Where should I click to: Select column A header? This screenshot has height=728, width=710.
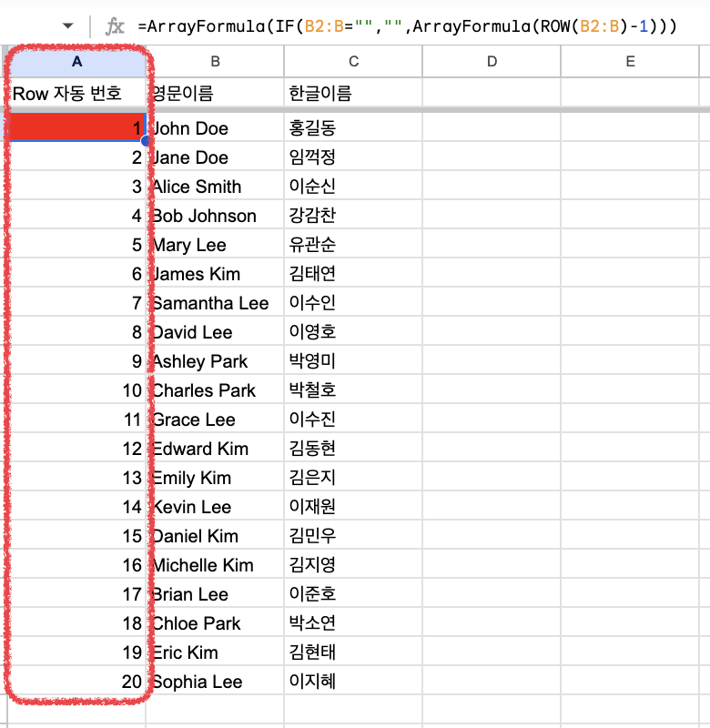pos(77,61)
